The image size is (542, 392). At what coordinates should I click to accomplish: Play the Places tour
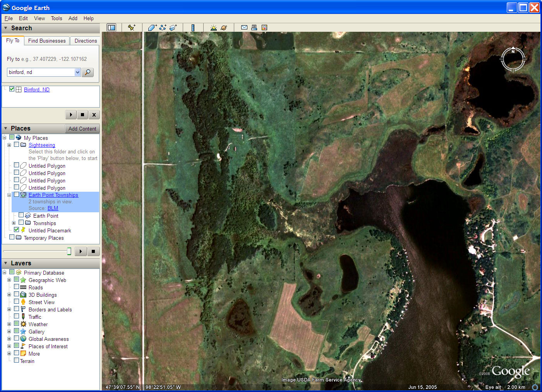click(81, 251)
